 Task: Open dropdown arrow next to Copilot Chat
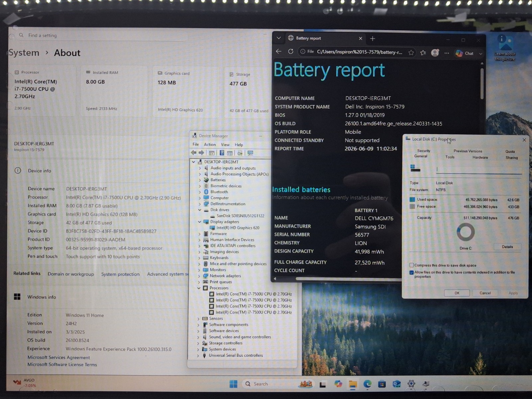pos(480,54)
